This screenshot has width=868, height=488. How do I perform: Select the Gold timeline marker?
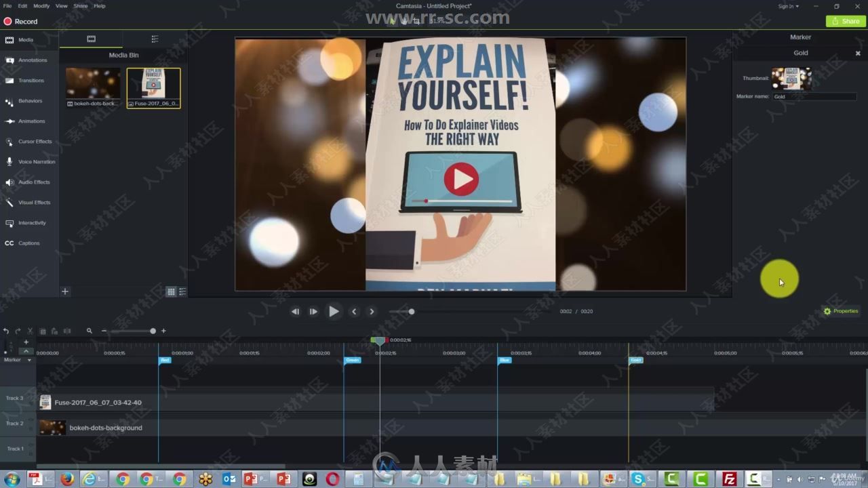pos(635,361)
